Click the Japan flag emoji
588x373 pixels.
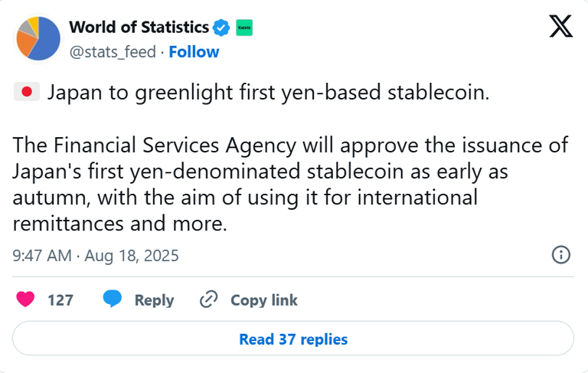coord(26,93)
